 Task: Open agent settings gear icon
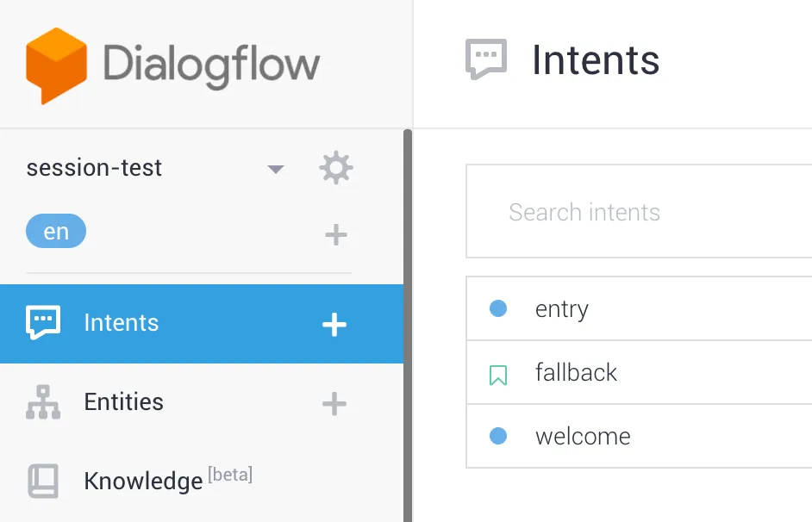point(336,168)
